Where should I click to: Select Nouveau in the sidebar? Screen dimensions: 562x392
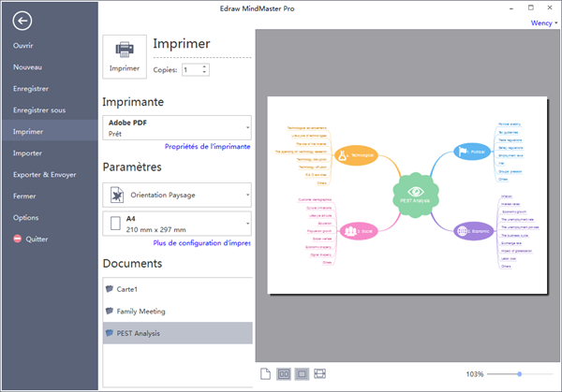tap(27, 67)
